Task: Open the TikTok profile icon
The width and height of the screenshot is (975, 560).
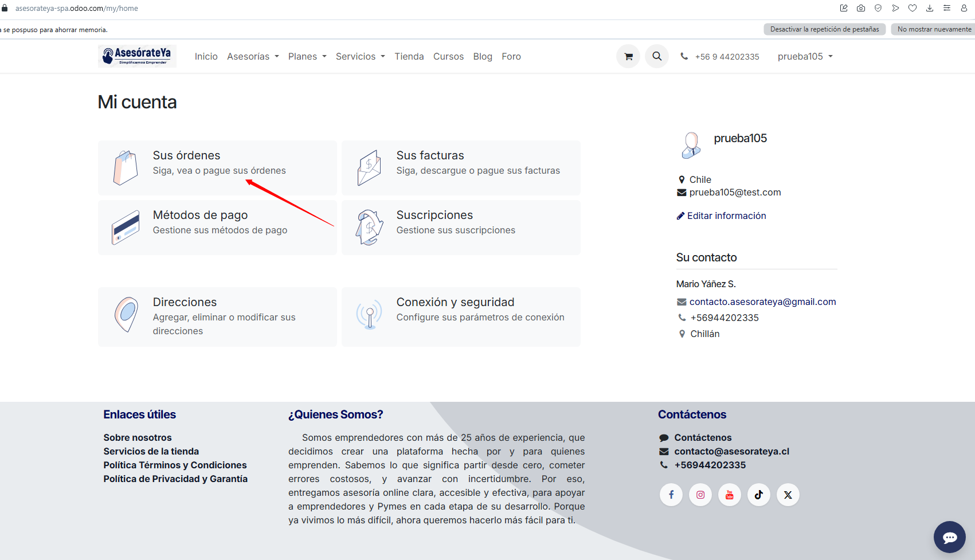Action: [x=758, y=495]
